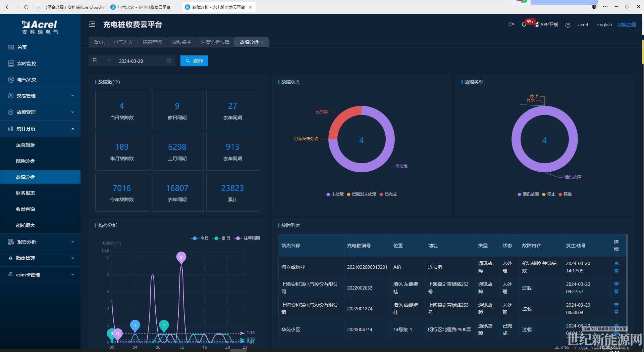
Task: Toggle 未处理 legend in fault status chart
Action: coord(335,194)
